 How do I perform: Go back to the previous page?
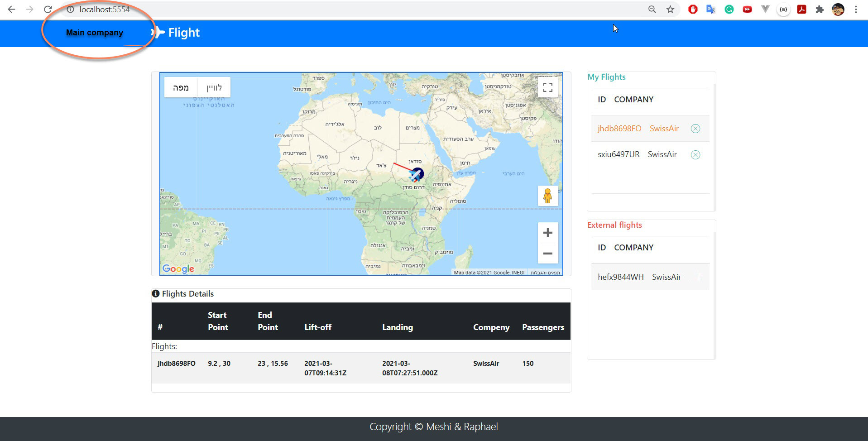click(12, 9)
